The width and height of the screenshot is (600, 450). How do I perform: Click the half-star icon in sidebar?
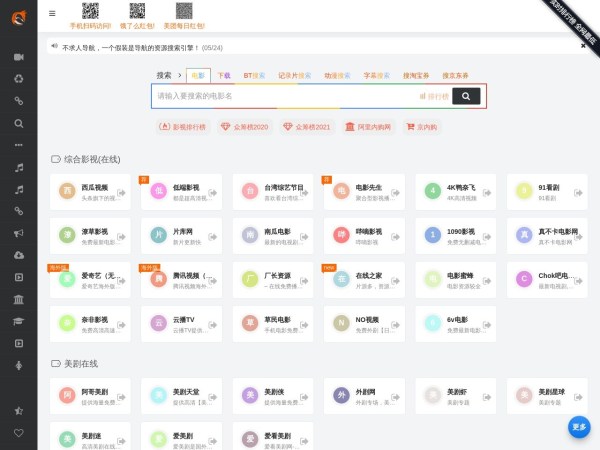[18, 410]
